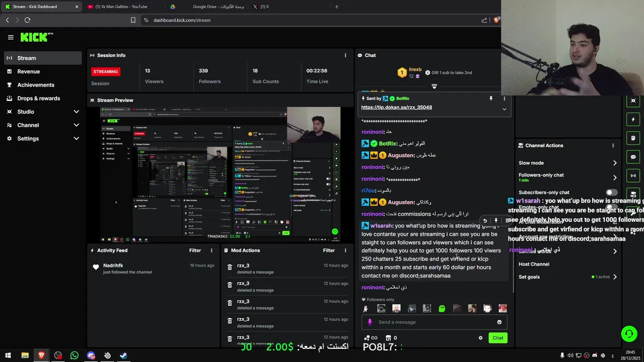This screenshot has height=362, width=644.
Task: Click the Send a message field
Action: pyautogui.click(x=434, y=322)
